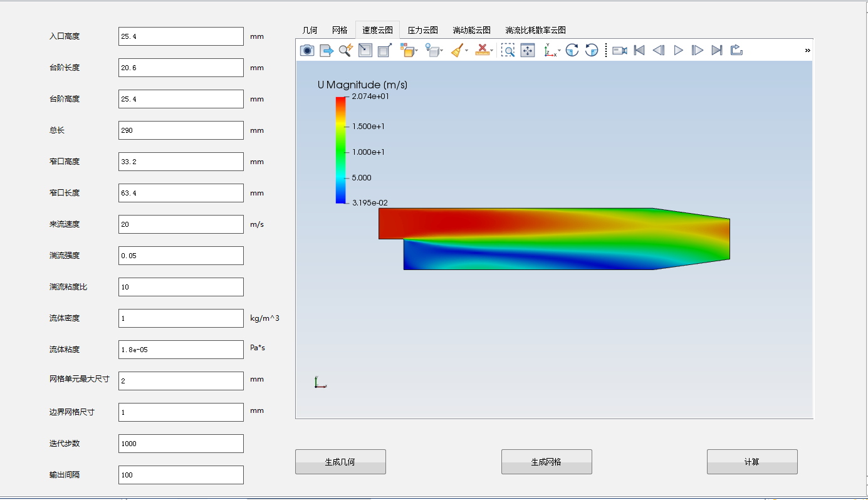Click the U Magnitude (m/s) legend title

pos(362,85)
